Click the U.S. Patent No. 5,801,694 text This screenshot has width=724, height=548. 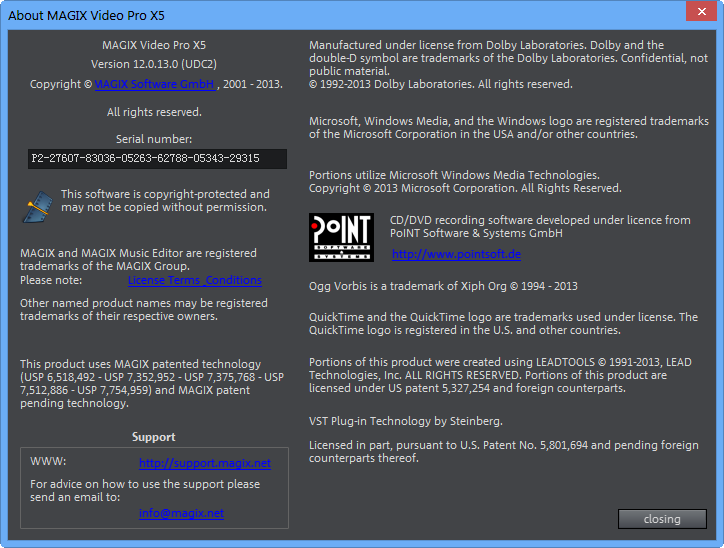(x=504, y=452)
